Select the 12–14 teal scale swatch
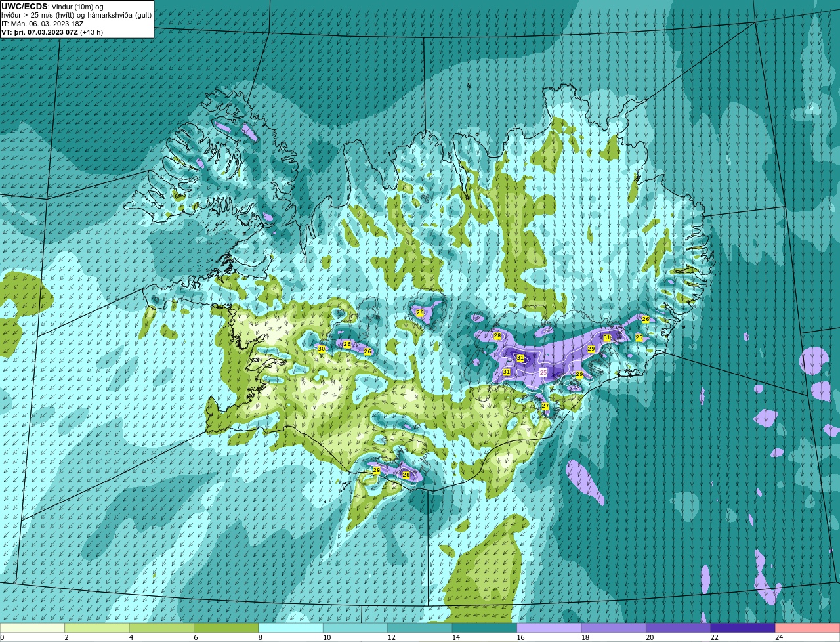This screenshot has width=840, height=642. pos(420,628)
